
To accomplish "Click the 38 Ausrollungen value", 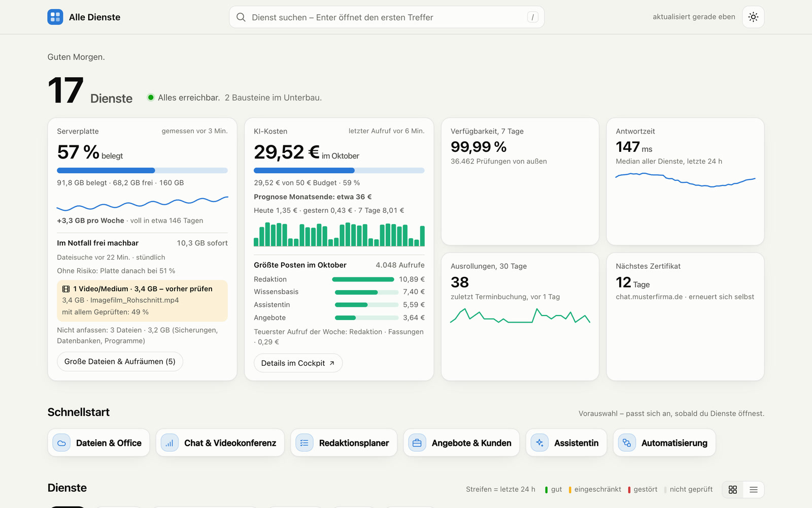I will tap(460, 282).
